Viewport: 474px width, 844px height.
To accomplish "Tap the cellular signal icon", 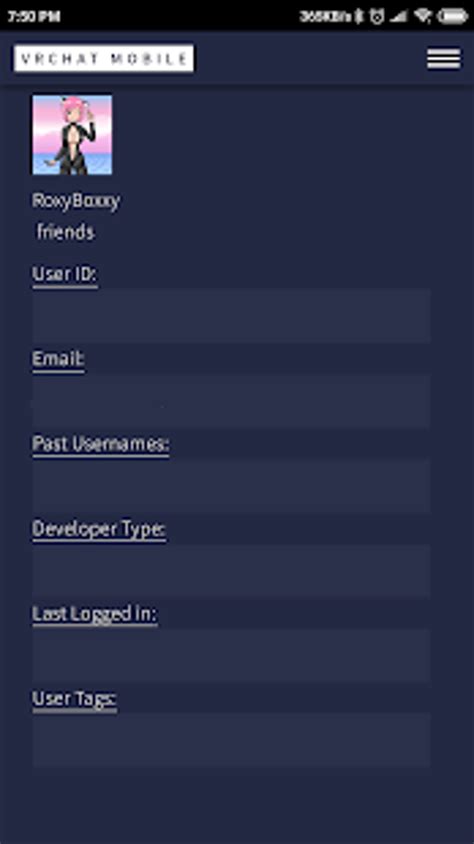I will coord(399,16).
